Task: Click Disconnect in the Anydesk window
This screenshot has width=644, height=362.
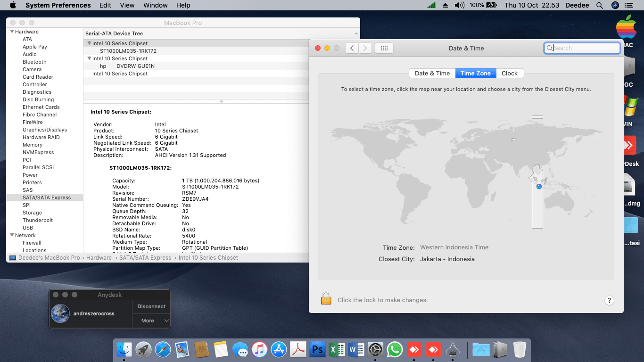Action: tap(151, 306)
